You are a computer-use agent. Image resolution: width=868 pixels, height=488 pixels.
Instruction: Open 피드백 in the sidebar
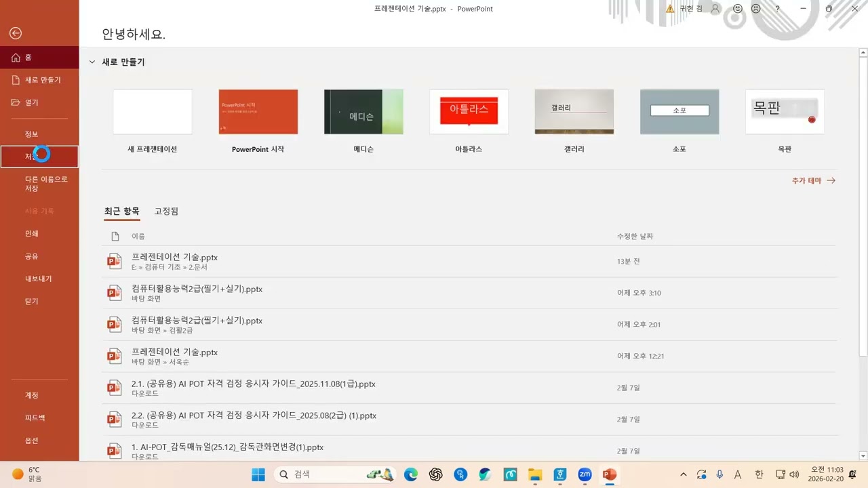[39, 418]
